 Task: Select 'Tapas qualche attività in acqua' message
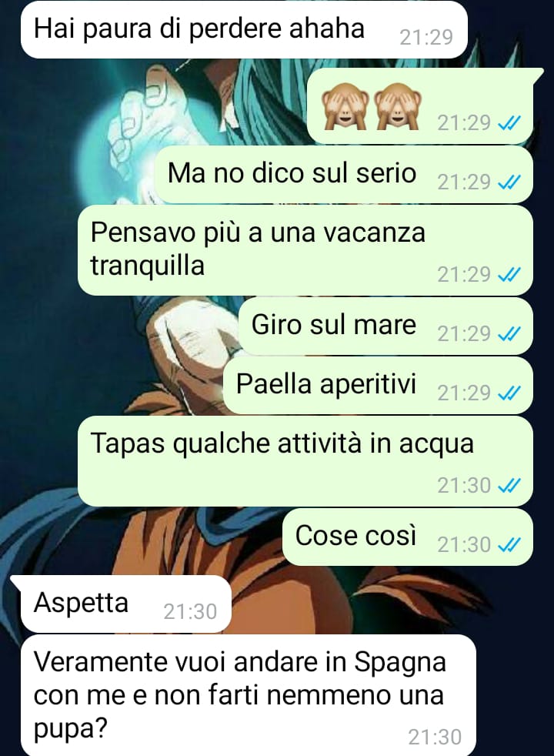coord(305,461)
